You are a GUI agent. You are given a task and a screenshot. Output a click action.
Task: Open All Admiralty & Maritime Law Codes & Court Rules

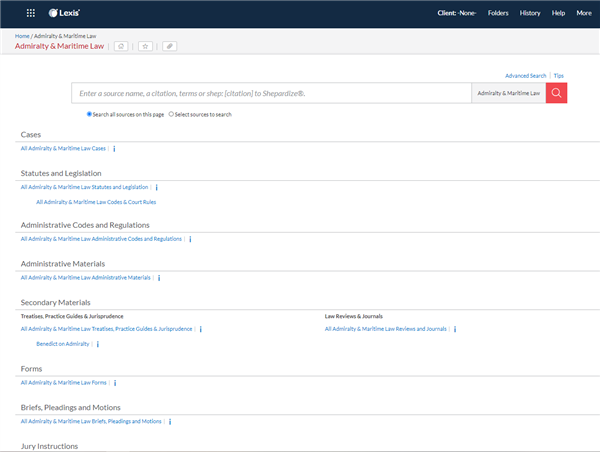pyautogui.click(x=96, y=202)
